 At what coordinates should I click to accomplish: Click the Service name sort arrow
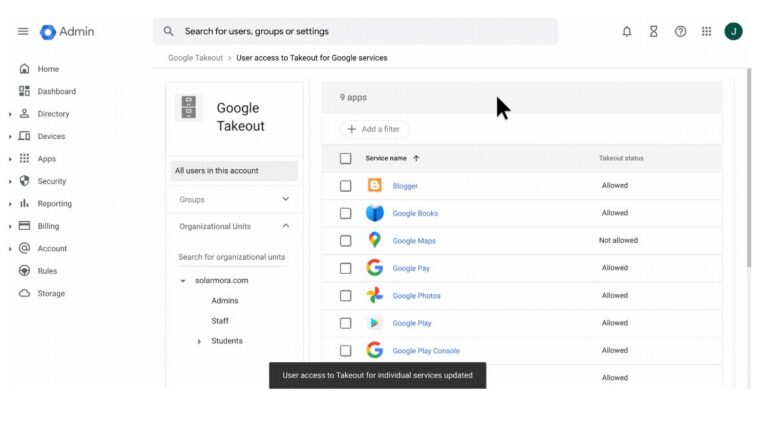[x=416, y=158]
